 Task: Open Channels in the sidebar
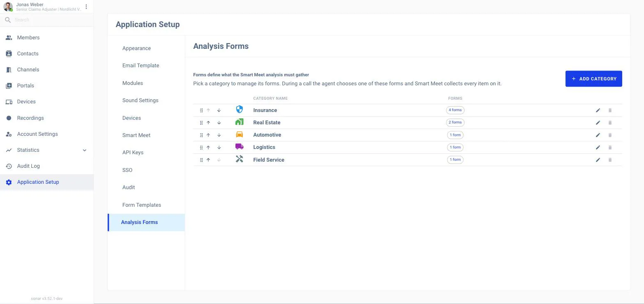(x=47, y=70)
